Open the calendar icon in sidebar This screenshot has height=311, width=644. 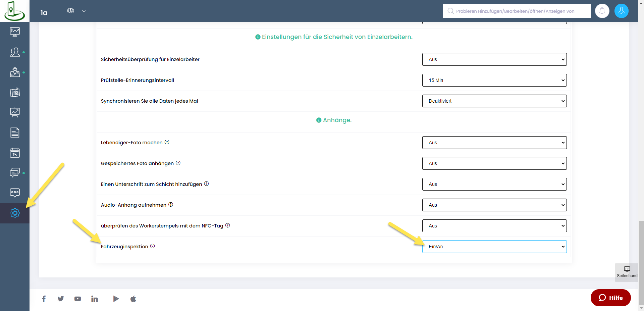(15, 153)
